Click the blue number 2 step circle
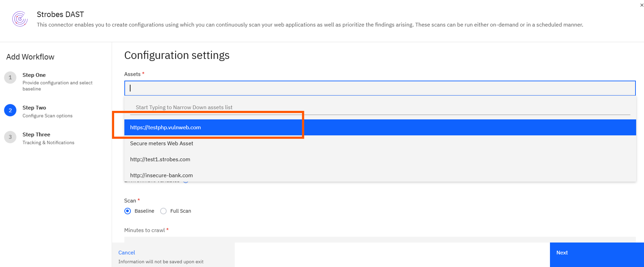 (10, 110)
